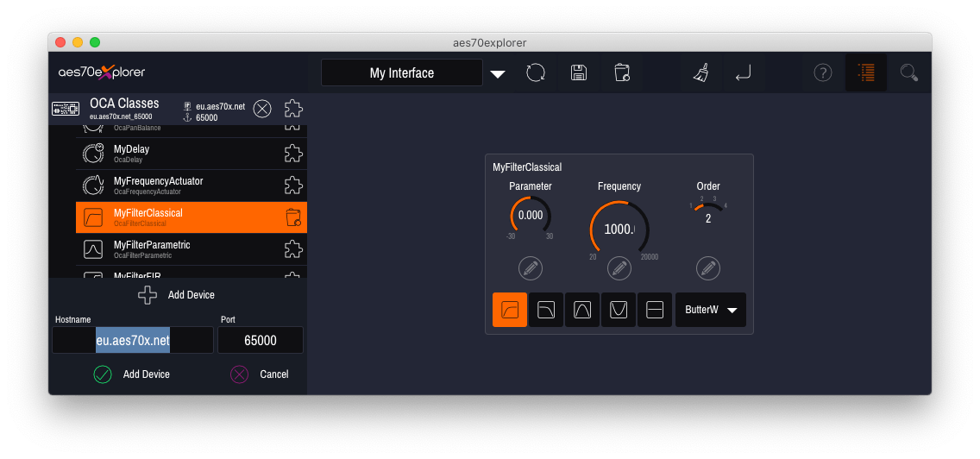Select the low-pass filter shape button
Screen dimensions: 980x459
pyautogui.click(x=546, y=310)
